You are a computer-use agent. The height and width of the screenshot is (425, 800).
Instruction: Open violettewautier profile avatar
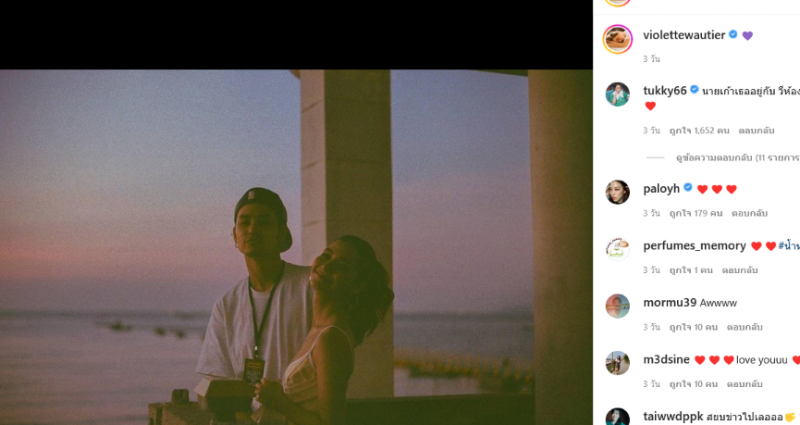(x=617, y=39)
